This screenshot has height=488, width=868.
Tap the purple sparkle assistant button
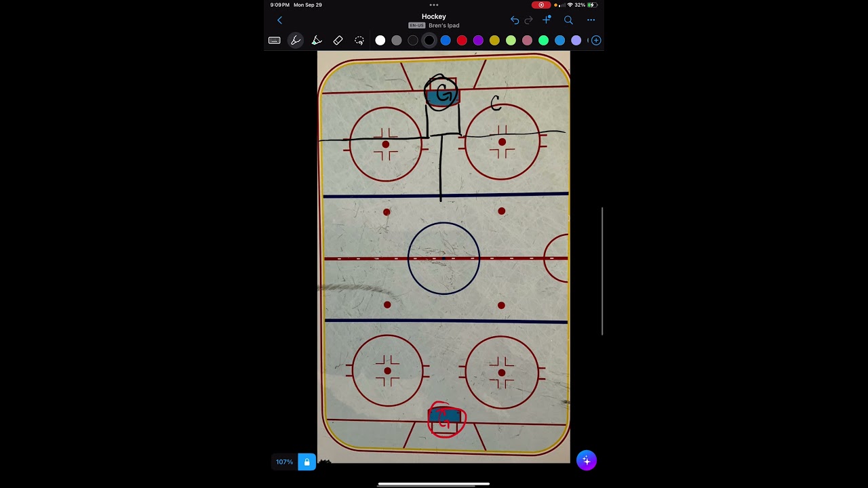(x=587, y=461)
